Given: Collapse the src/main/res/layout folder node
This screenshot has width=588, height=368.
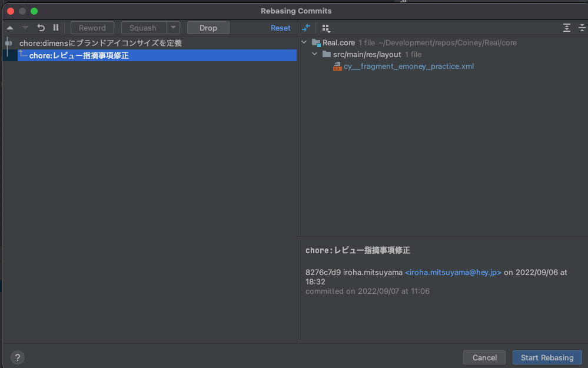Looking at the screenshot, I should (314, 54).
